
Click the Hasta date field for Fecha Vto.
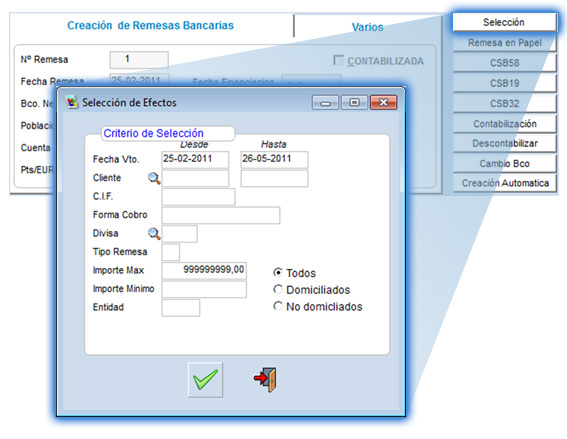274,159
